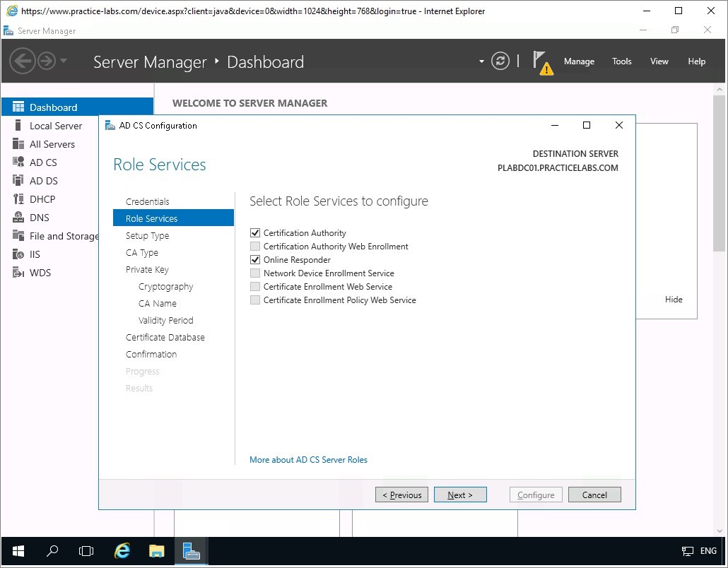Screen dimensions: 728x568
Task: Go to Confirmation step
Action: (x=151, y=354)
